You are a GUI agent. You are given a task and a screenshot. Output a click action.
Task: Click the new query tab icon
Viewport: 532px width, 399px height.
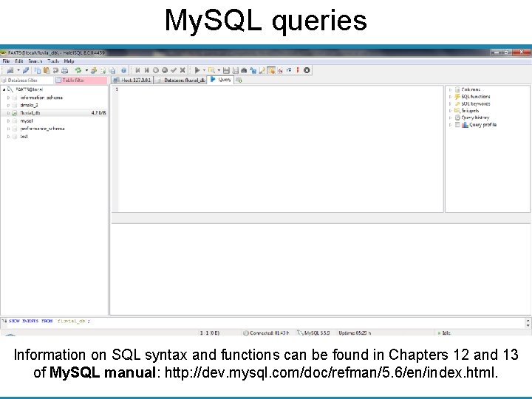(239, 80)
